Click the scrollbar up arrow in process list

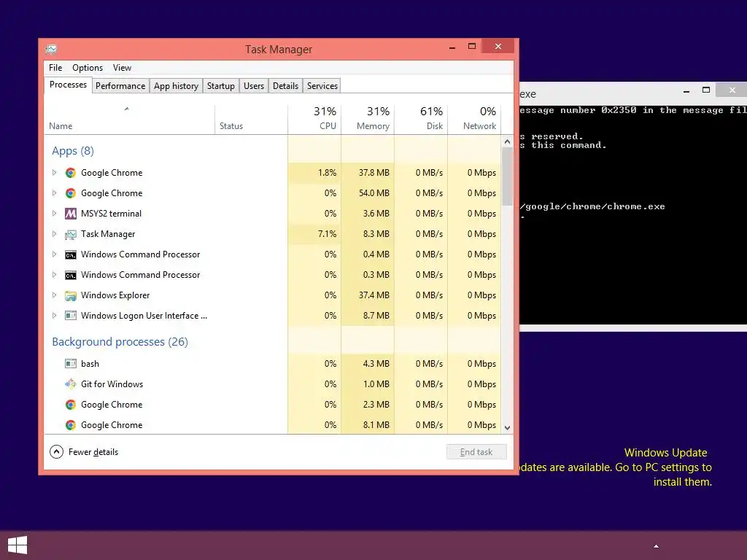click(508, 142)
